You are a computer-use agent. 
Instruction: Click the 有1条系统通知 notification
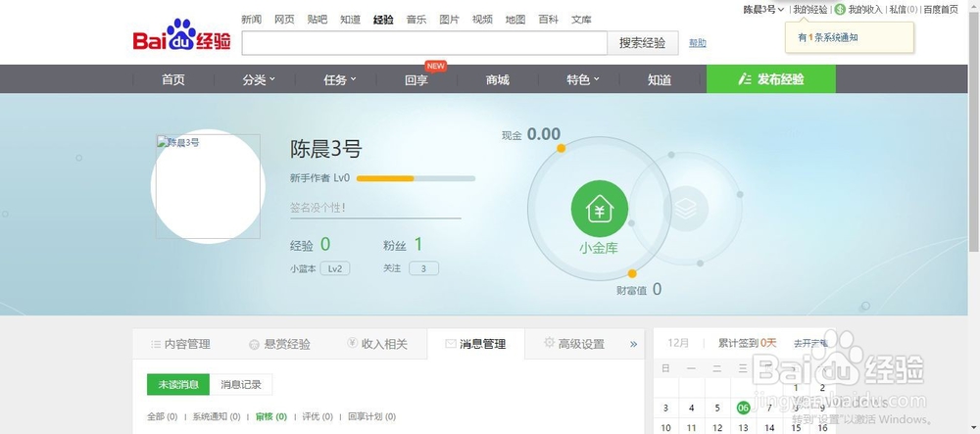coord(827,37)
